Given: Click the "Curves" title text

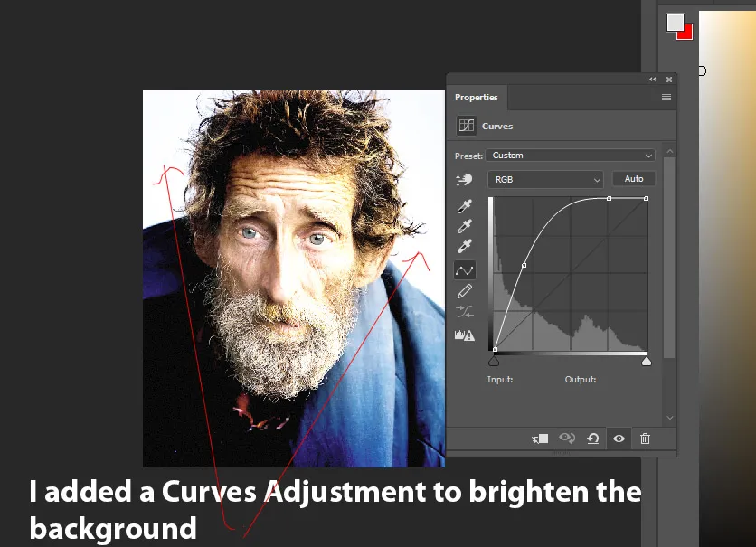Looking at the screenshot, I should pos(497,127).
